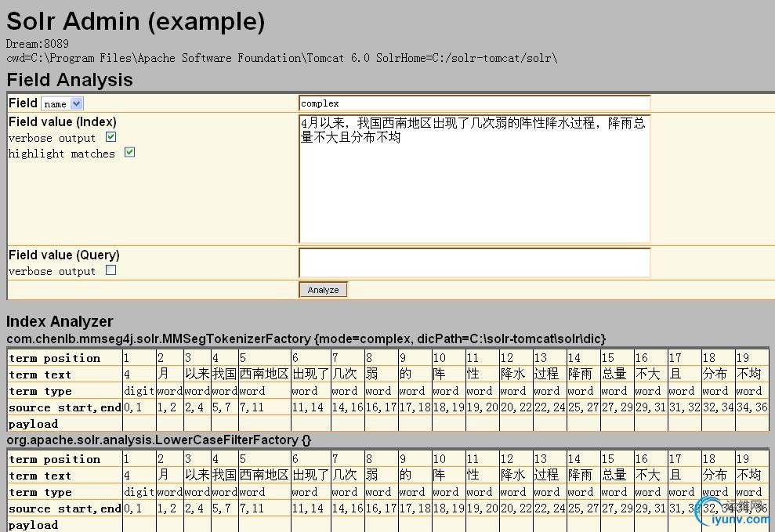Click term text "分布" in LowerCaseFilterFactory table
775x532 pixels.
(x=715, y=475)
